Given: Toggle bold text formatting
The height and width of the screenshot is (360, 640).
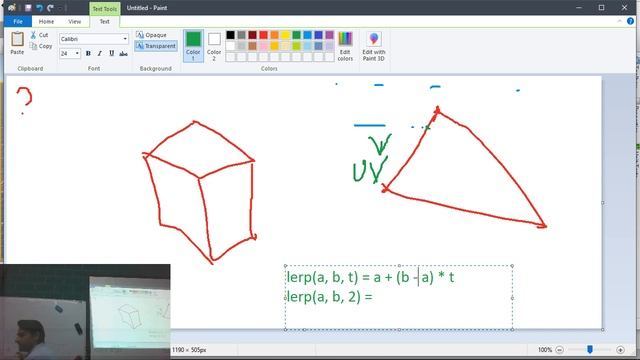Looking at the screenshot, I should (88, 53).
